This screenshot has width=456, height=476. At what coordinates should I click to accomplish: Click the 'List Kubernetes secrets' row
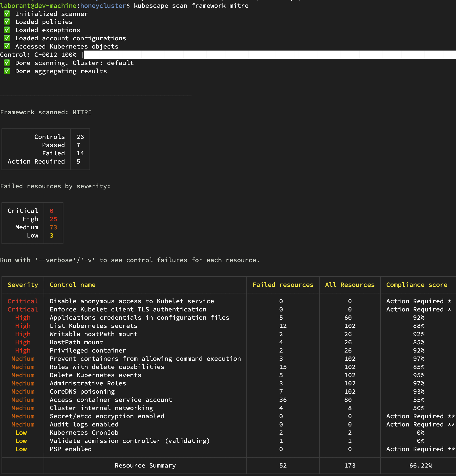pos(94,326)
